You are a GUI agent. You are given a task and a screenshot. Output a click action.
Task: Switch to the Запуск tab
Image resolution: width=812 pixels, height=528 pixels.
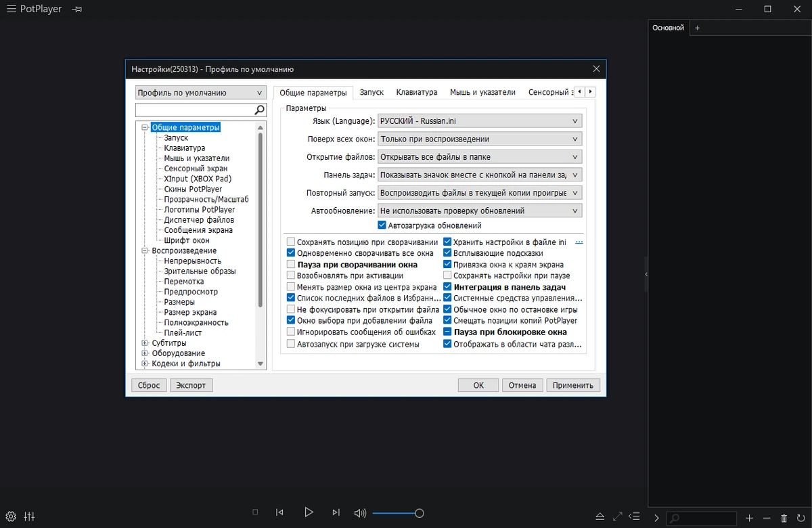tap(371, 92)
